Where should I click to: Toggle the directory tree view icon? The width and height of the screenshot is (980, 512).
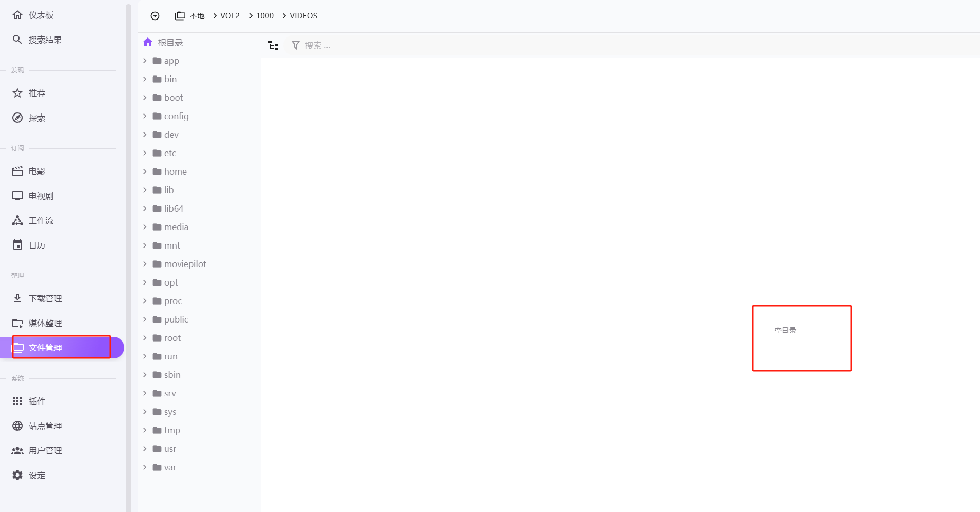273,46
